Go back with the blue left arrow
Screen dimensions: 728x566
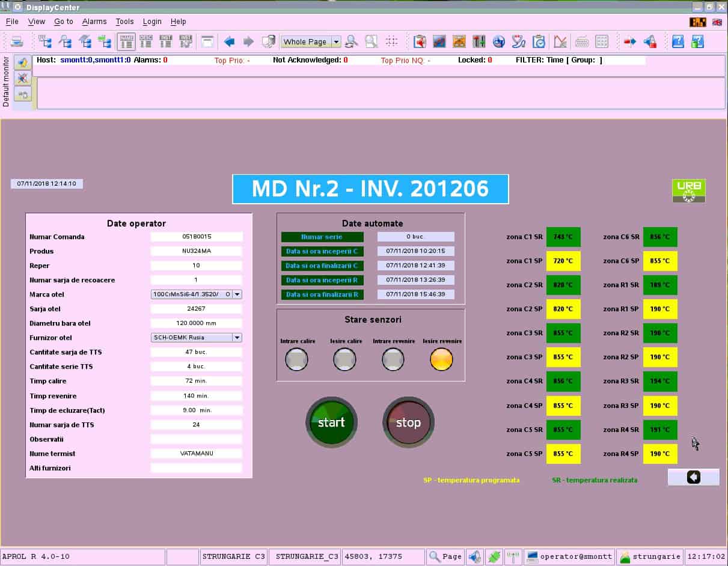[x=229, y=41]
